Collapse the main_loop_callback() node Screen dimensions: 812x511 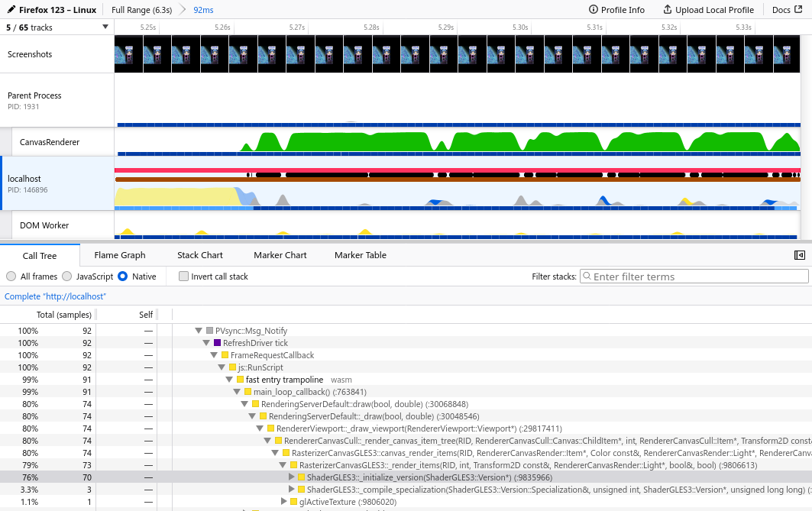coord(237,392)
